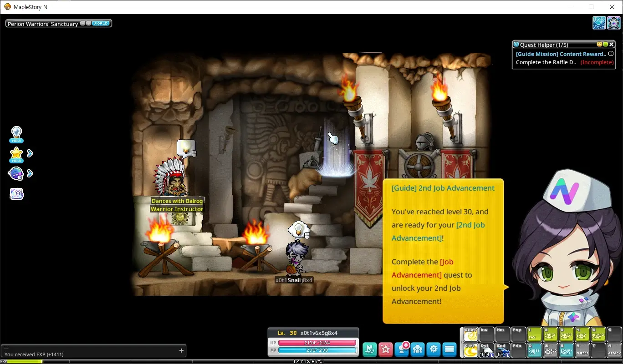Open the Guide Mission Content Reward quest

[x=561, y=54]
